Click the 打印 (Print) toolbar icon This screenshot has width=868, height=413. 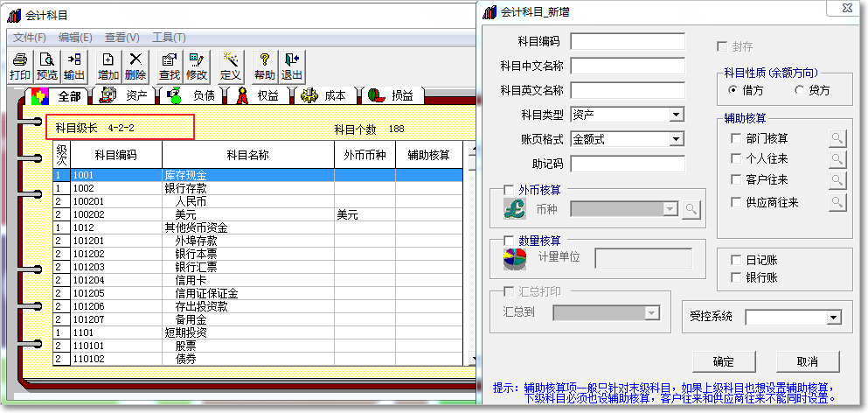(x=19, y=66)
